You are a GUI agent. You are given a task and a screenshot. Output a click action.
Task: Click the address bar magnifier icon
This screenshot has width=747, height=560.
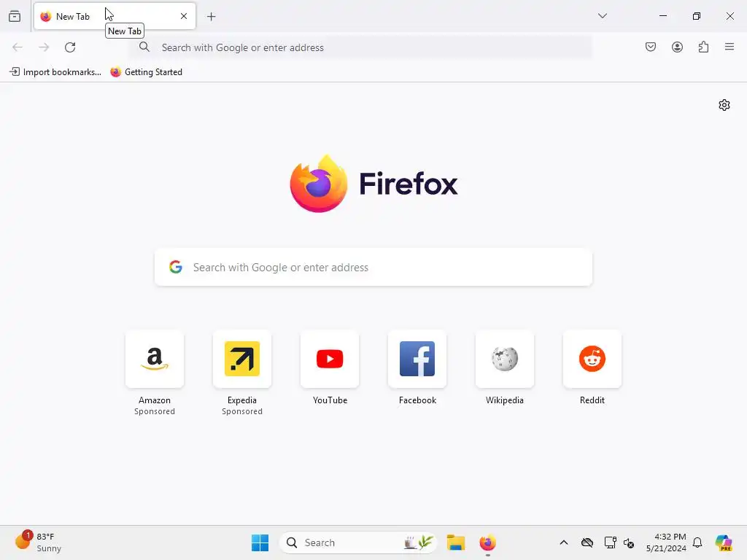point(144,47)
